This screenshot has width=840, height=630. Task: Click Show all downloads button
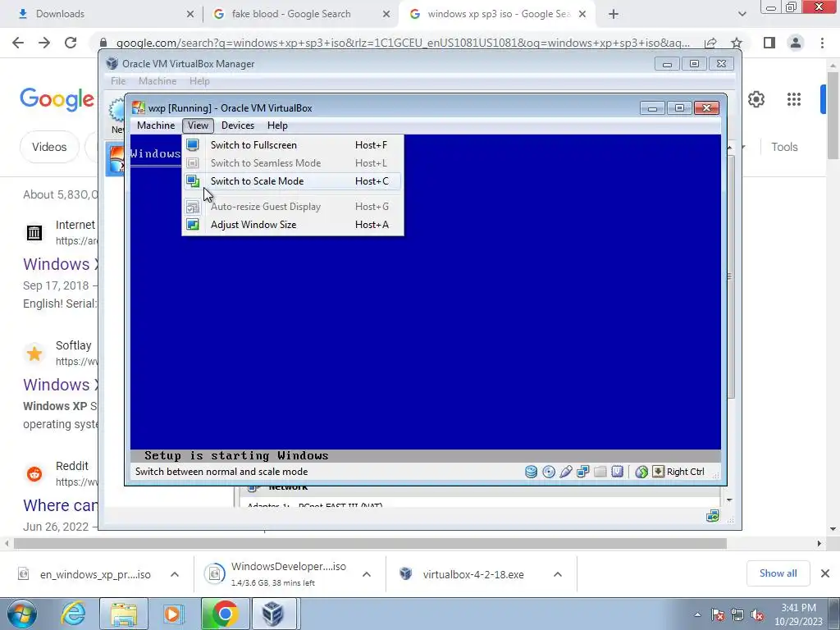click(x=778, y=573)
